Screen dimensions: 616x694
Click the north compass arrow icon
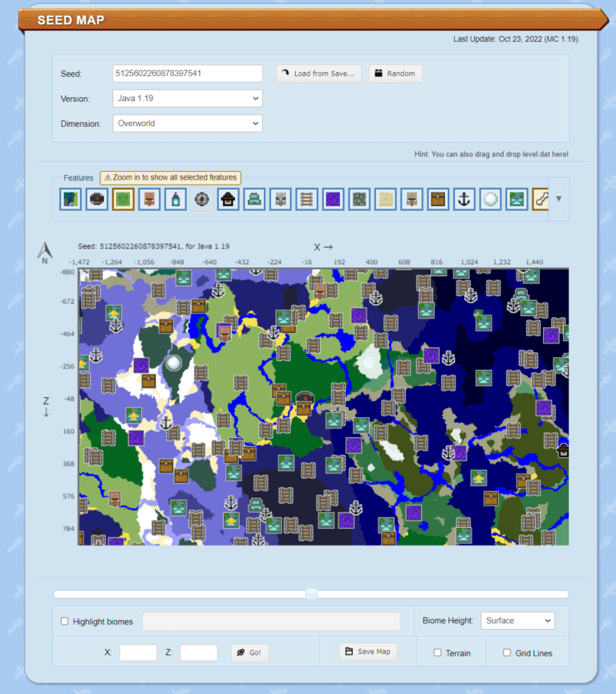click(44, 254)
